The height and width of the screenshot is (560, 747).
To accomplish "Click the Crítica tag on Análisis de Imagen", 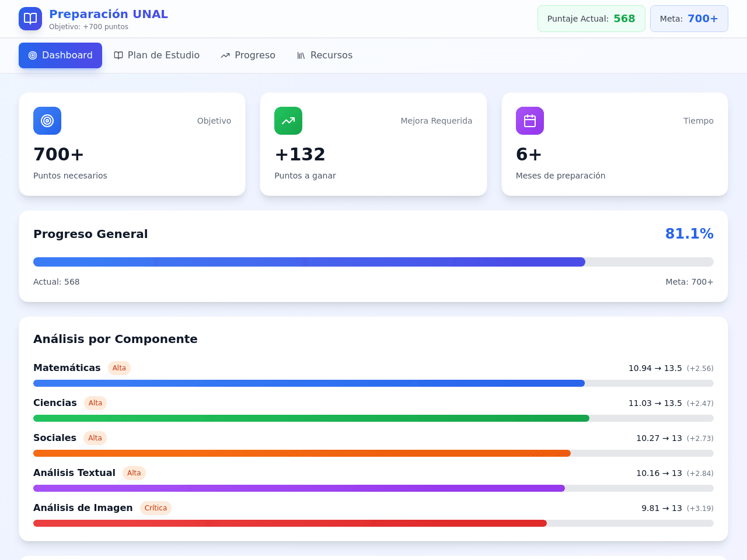I will pyautogui.click(x=156, y=508).
